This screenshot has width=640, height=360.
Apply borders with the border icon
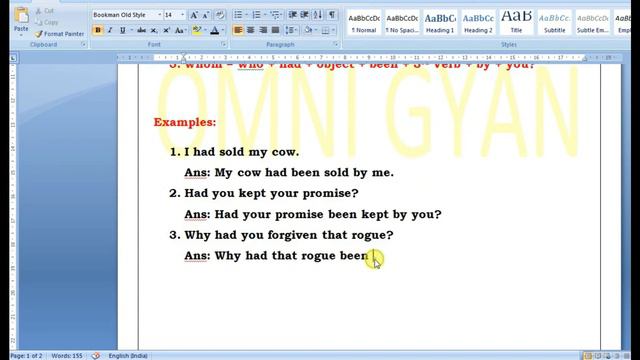coord(325,30)
